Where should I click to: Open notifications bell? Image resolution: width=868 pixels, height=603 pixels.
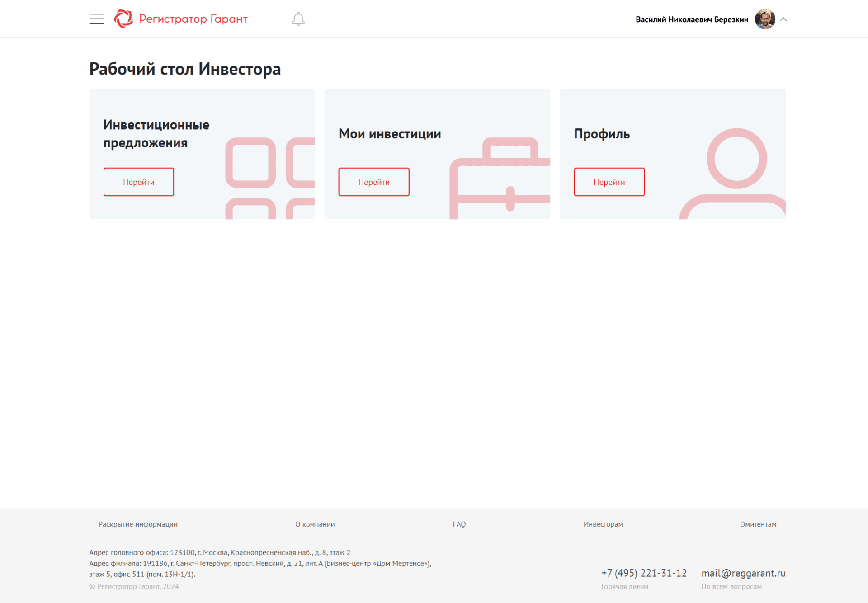pyautogui.click(x=298, y=19)
